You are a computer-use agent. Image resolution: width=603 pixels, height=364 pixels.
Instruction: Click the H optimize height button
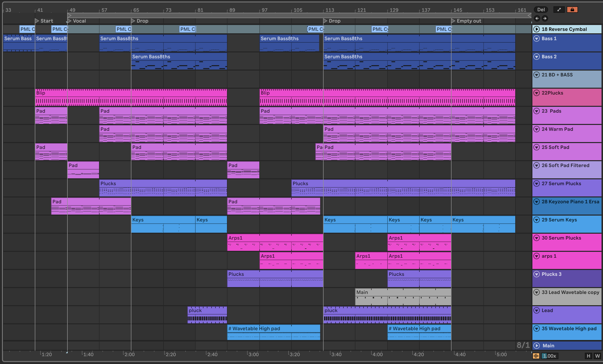pyautogui.click(x=588, y=356)
